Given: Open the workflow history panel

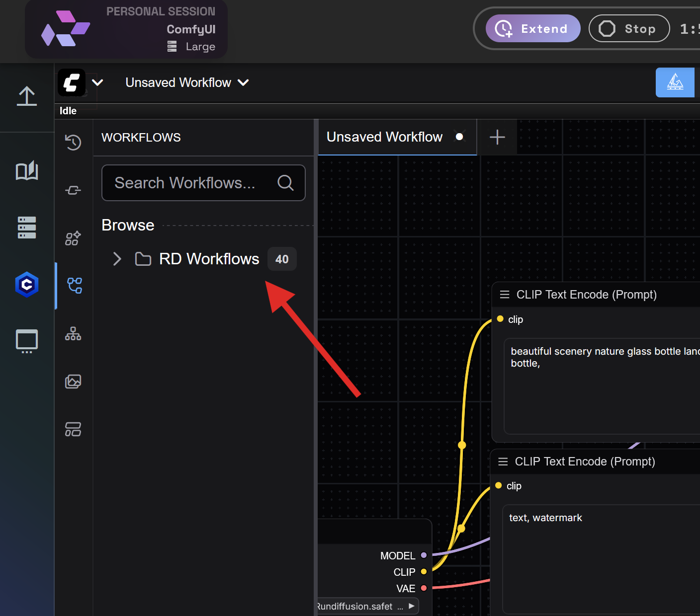Looking at the screenshot, I should click(73, 143).
